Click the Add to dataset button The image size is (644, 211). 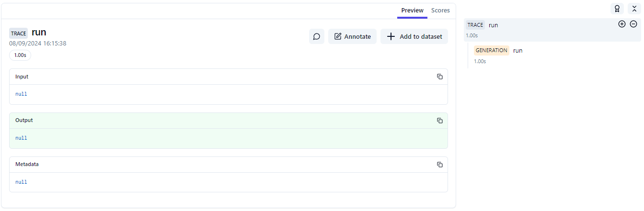(414, 36)
